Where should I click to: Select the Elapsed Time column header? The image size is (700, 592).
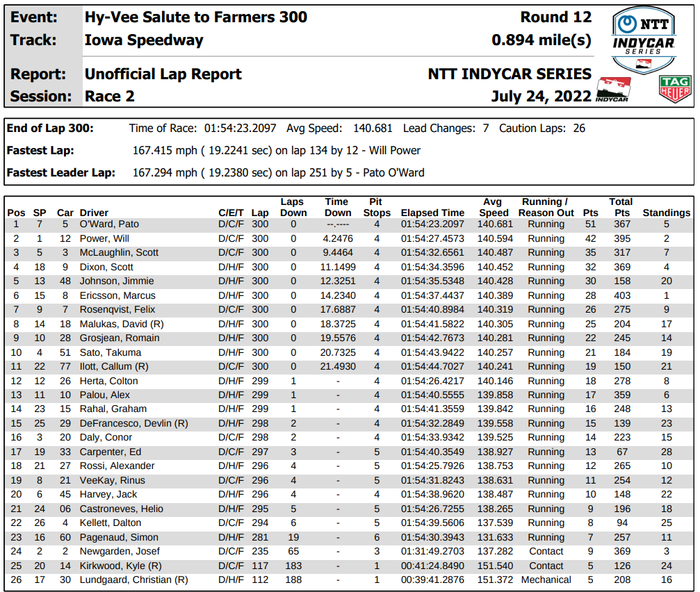(432, 213)
